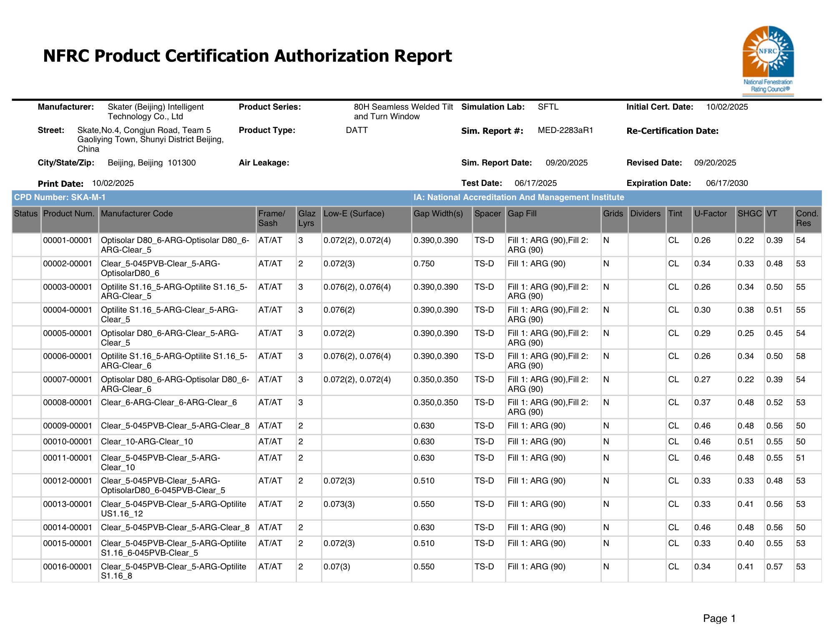Image resolution: width=834 pixels, height=644 pixels.
Task: Click 'CPD Number: SKA-M-1' banner text
Action: tap(60, 198)
